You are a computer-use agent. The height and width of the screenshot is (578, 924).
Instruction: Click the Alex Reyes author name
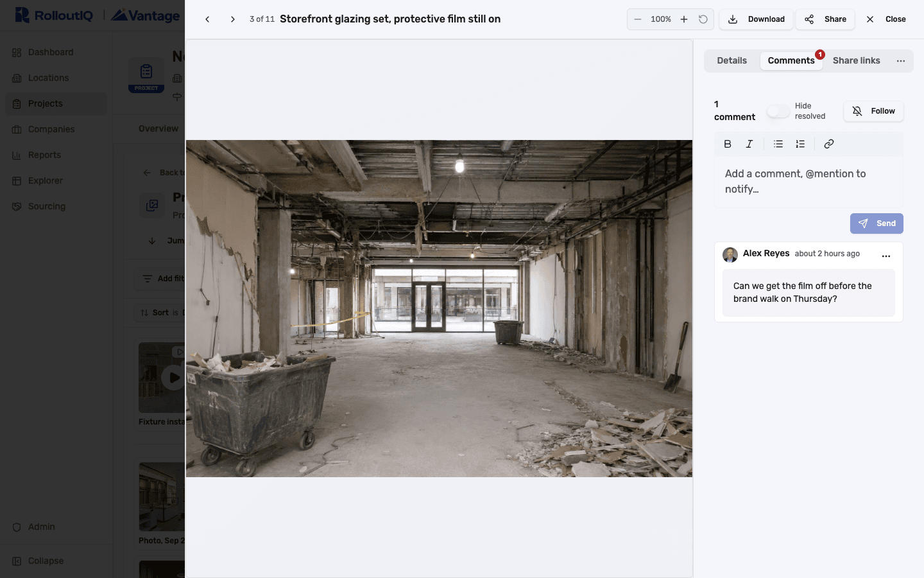click(766, 253)
